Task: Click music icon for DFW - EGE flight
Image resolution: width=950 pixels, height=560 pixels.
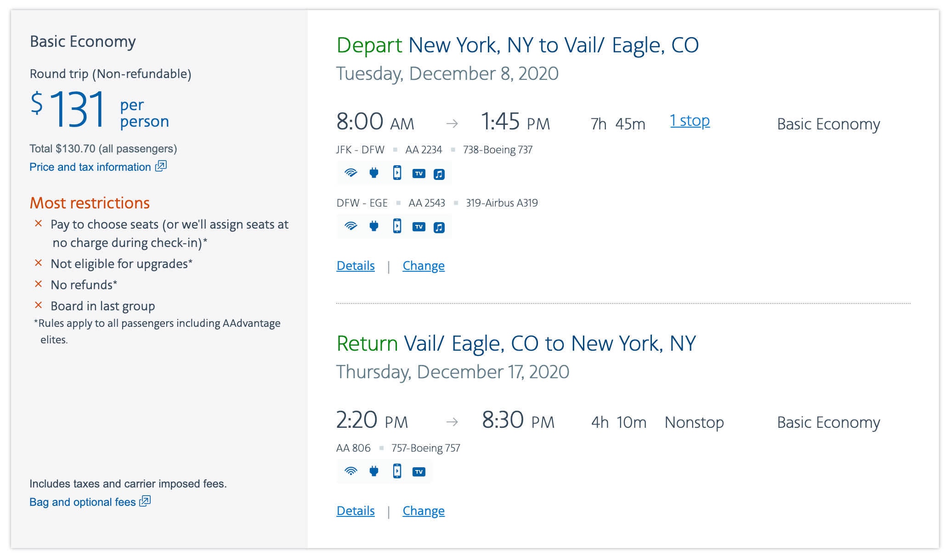Action: point(439,227)
